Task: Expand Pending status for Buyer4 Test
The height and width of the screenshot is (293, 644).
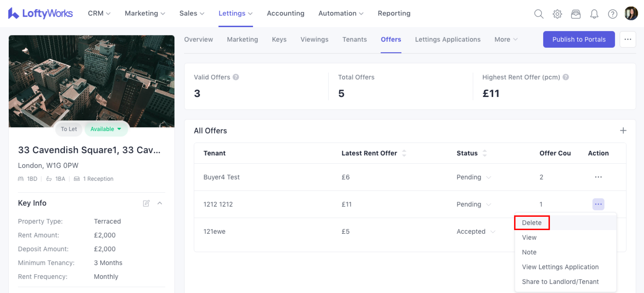Action: click(488, 177)
